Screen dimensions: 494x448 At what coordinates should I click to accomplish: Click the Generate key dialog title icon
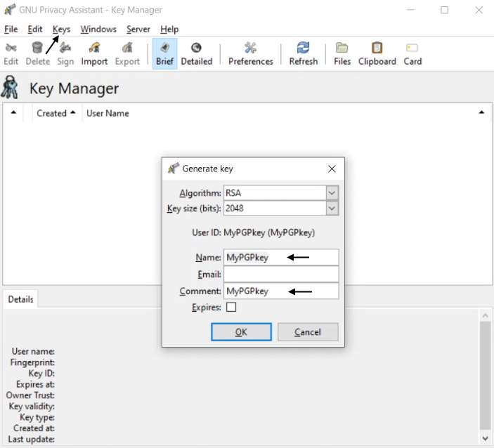click(174, 169)
